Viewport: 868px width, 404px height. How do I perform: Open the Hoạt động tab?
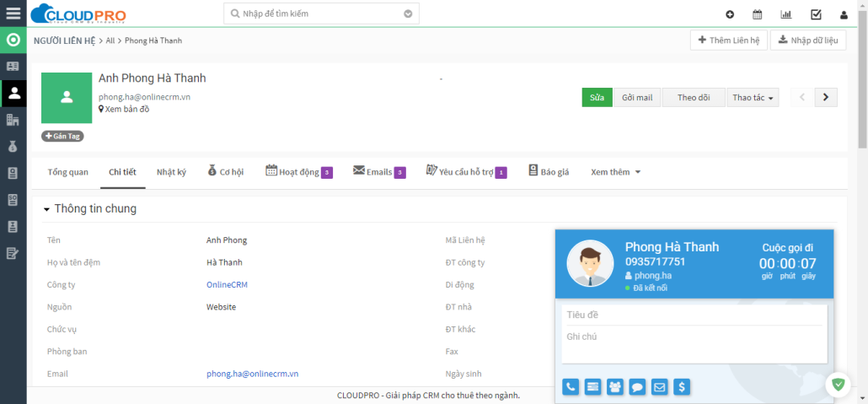point(298,172)
